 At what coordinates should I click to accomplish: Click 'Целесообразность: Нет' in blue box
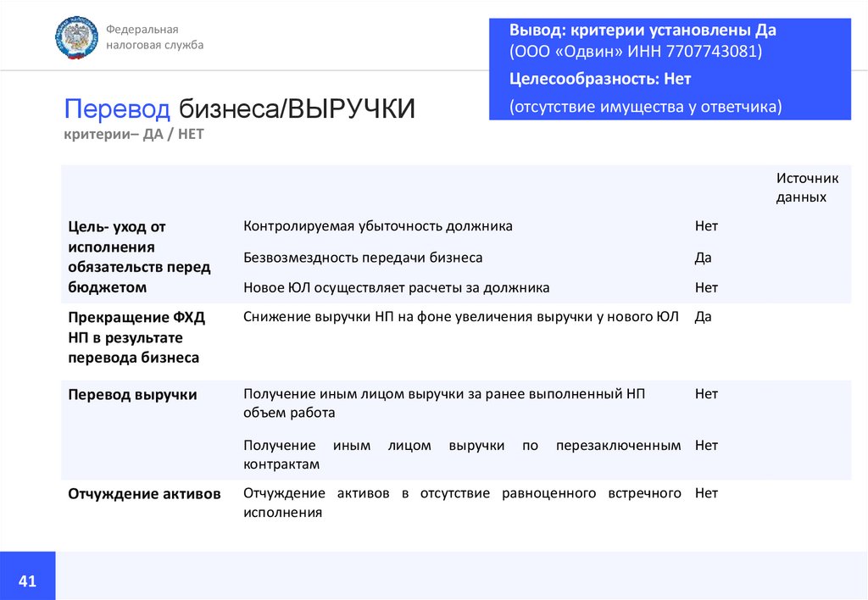click(600, 79)
